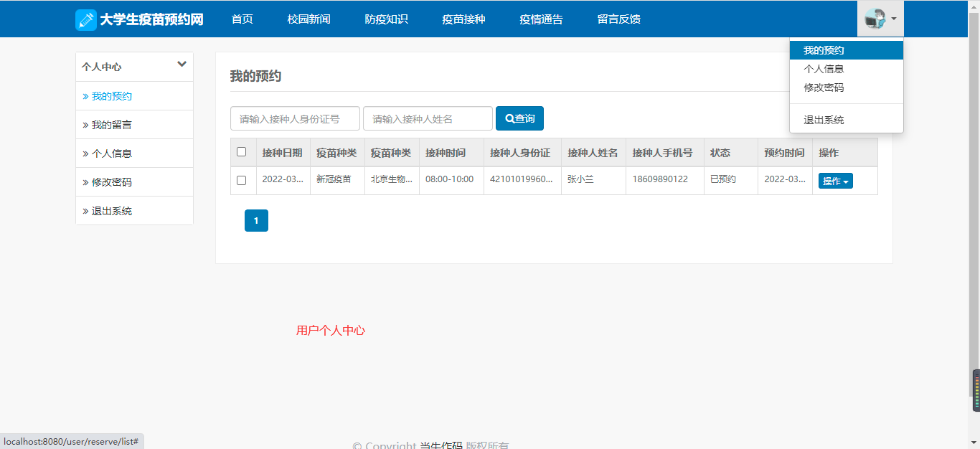Viewport: 980px width, 449px height.
Task: Select 疫苗接种 in the top navigation
Action: tap(463, 19)
